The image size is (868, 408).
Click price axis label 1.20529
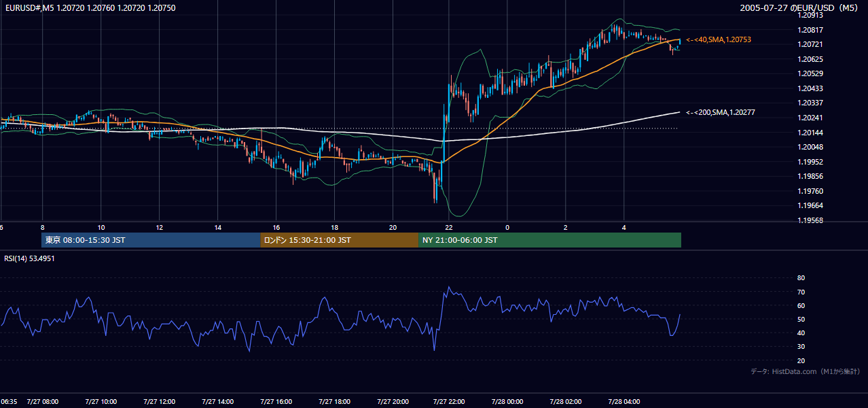810,73
